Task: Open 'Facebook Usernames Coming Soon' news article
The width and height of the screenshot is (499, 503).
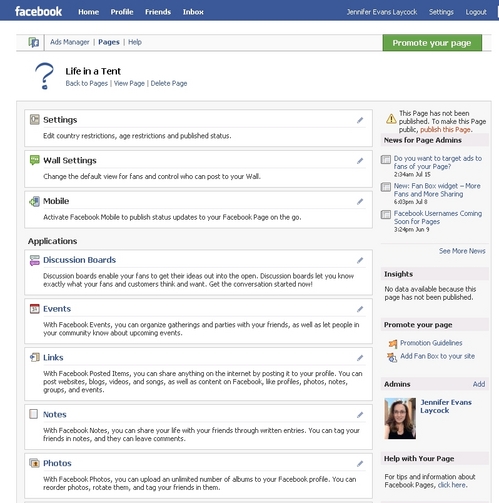Action: click(x=438, y=217)
